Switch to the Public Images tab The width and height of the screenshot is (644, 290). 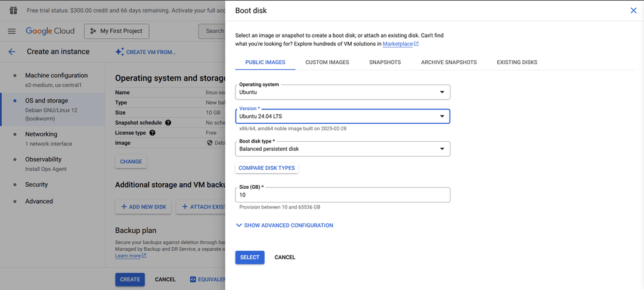tap(265, 63)
